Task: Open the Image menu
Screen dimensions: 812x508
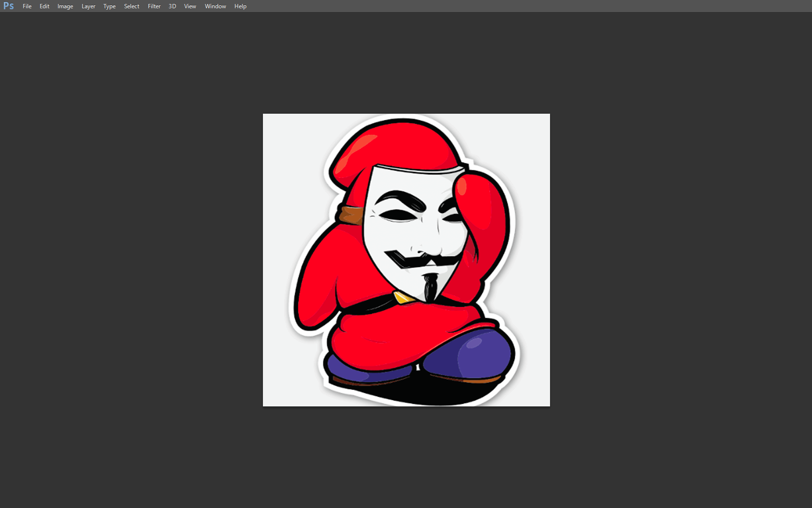Action: (65, 6)
